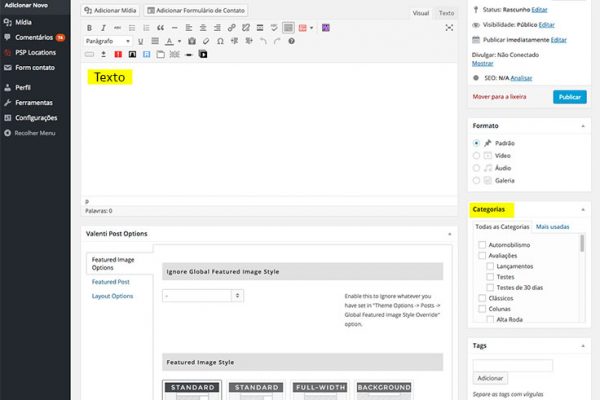Screen dimensions: 600x400
Task: Choose Galeria as the post format
Action: [476, 180]
